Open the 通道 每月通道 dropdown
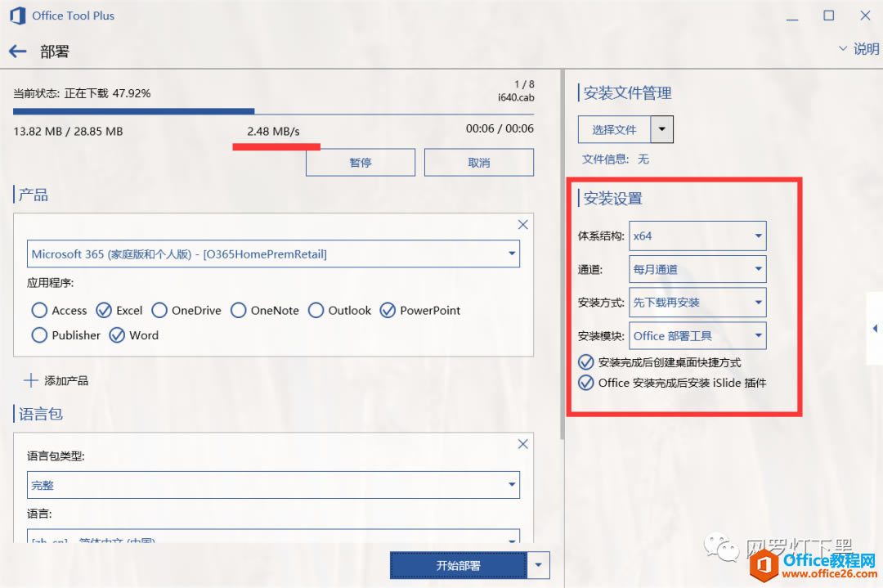Viewport: 883px width, 588px height. click(x=697, y=269)
